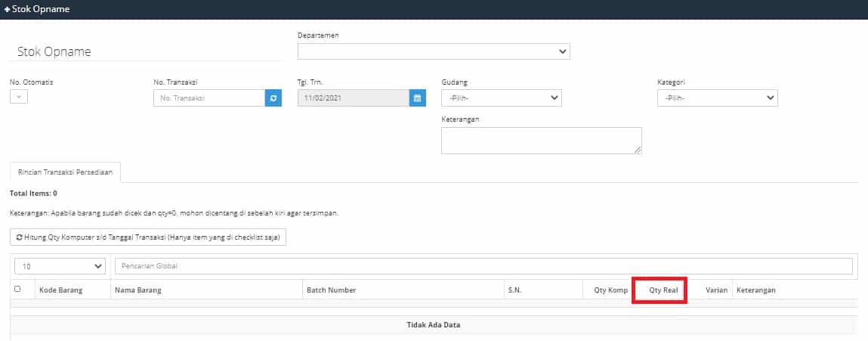
Task: Click the refresh icon beside No. Transaksi
Action: [x=273, y=98]
